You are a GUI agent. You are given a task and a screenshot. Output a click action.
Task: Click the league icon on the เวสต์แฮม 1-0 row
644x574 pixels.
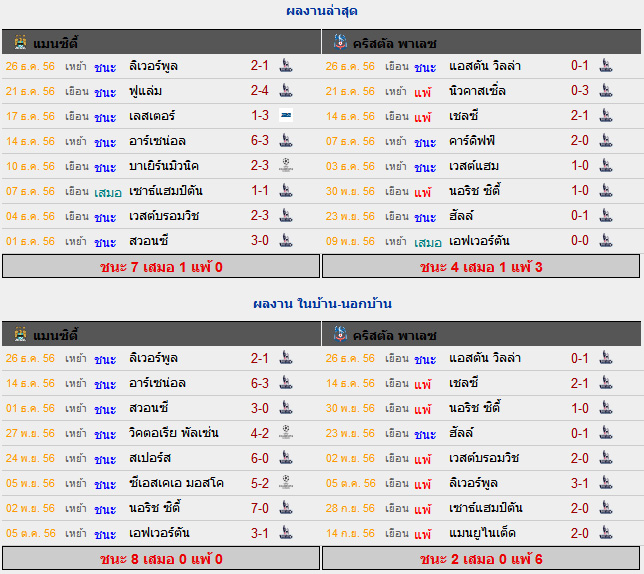[606, 165]
